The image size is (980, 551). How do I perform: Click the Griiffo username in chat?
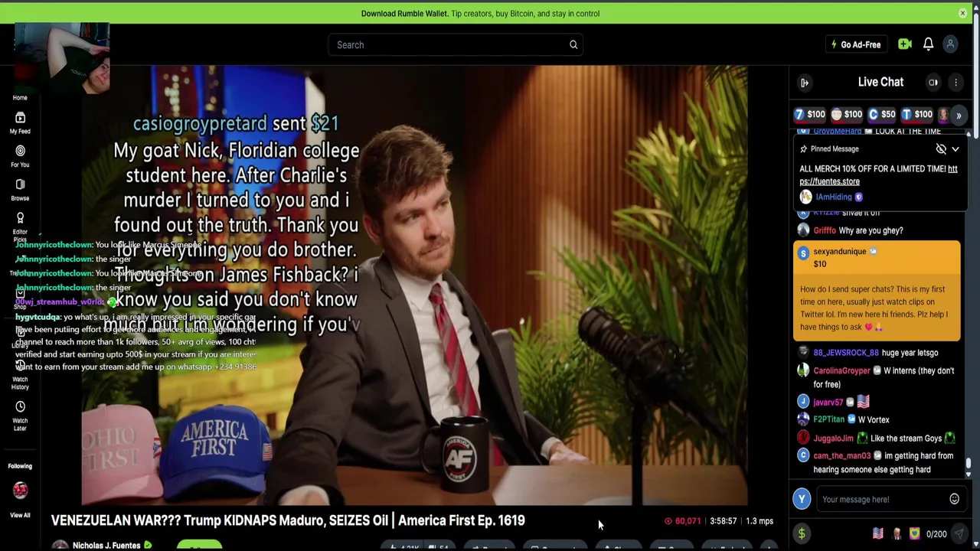click(825, 230)
